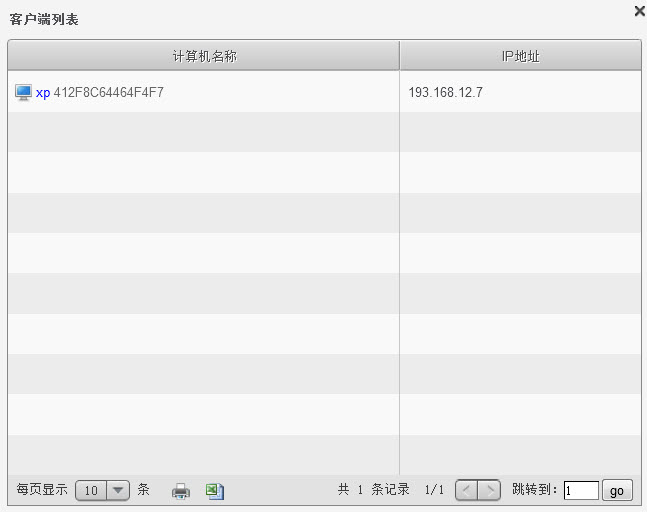647x512 pixels.
Task: Go to the previous page
Action: [467, 490]
